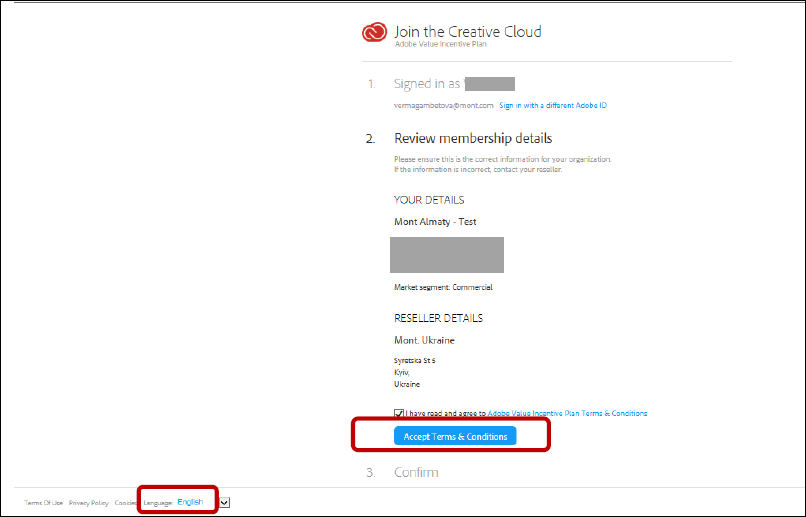Viewport: 806px width, 517px height.
Task: Open Privacy Policy footer link
Action: 88,503
